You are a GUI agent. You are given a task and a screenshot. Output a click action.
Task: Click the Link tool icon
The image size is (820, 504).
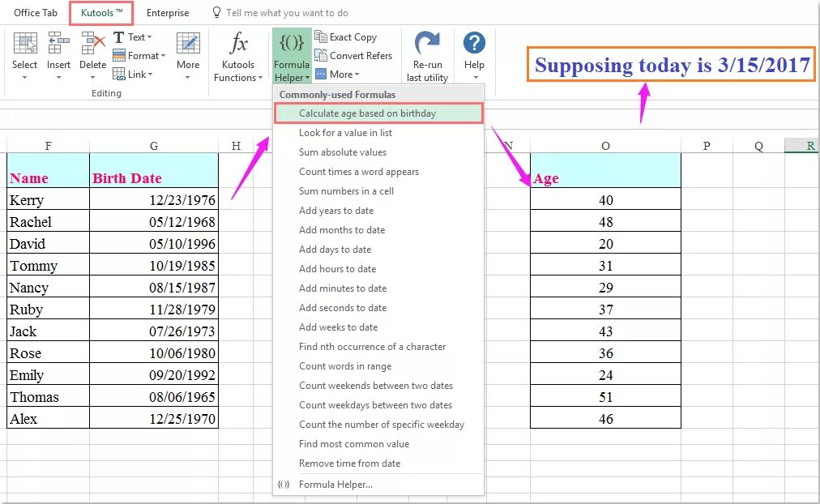coord(119,75)
